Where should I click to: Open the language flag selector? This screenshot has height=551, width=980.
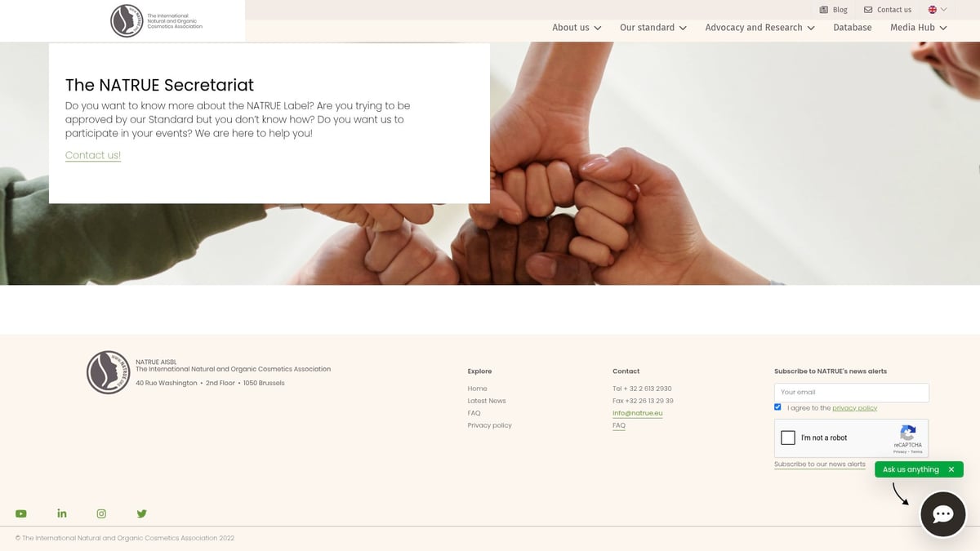pyautogui.click(x=937, y=10)
